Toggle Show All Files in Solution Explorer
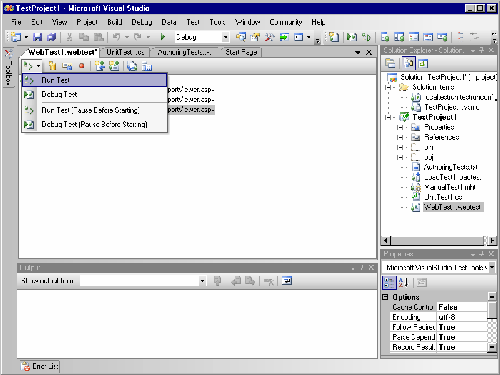Viewport: 500px width, 375px height. point(409,63)
